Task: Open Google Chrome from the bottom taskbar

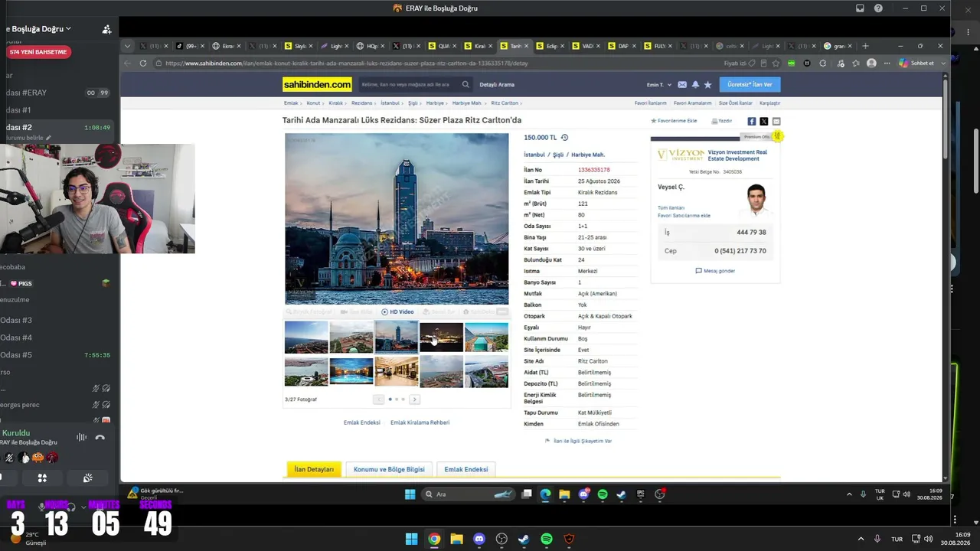Action: (434, 539)
